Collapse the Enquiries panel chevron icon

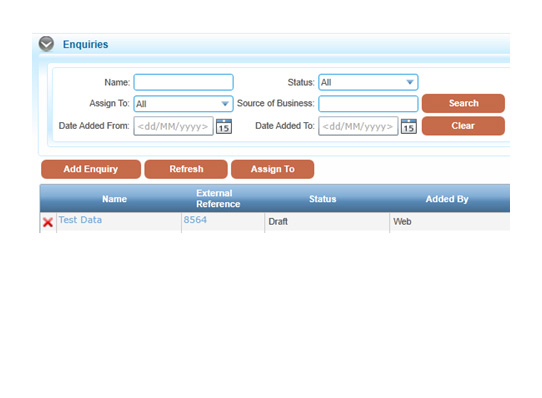click(x=46, y=44)
